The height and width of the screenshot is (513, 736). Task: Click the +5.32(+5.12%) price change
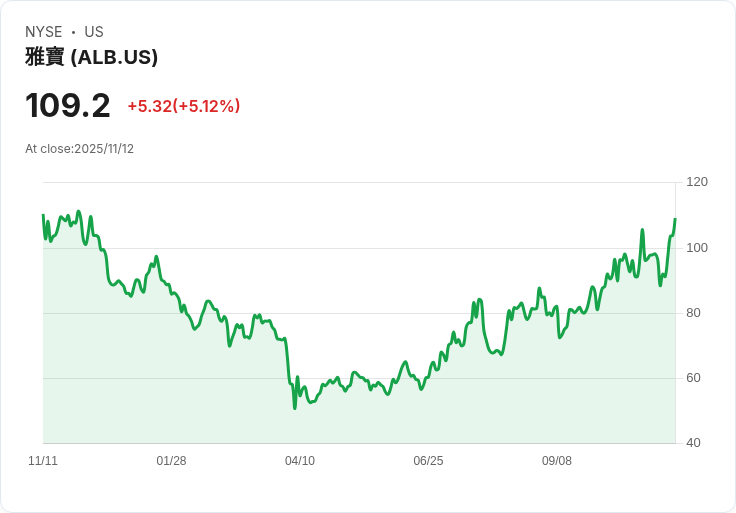pyautogui.click(x=183, y=106)
